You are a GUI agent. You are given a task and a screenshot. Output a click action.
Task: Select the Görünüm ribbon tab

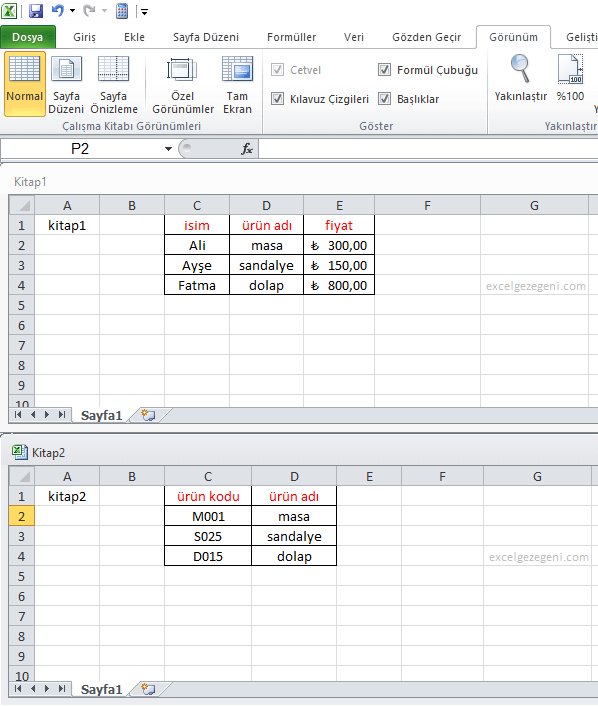[513, 37]
